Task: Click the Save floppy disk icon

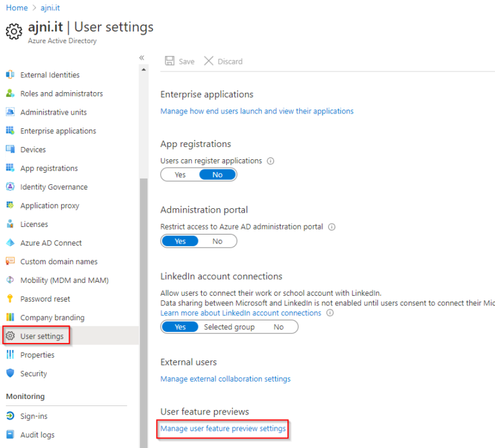Action: pos(170,61)
